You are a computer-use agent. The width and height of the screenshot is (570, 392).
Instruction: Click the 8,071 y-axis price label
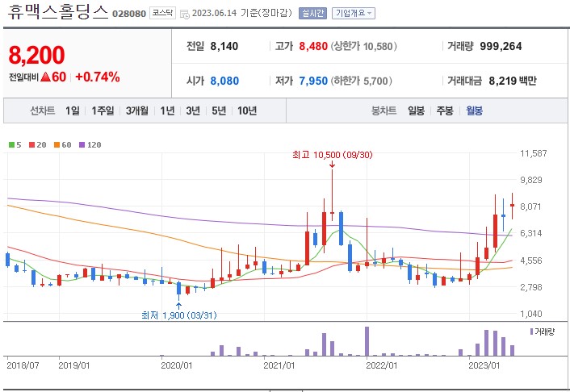530,206
